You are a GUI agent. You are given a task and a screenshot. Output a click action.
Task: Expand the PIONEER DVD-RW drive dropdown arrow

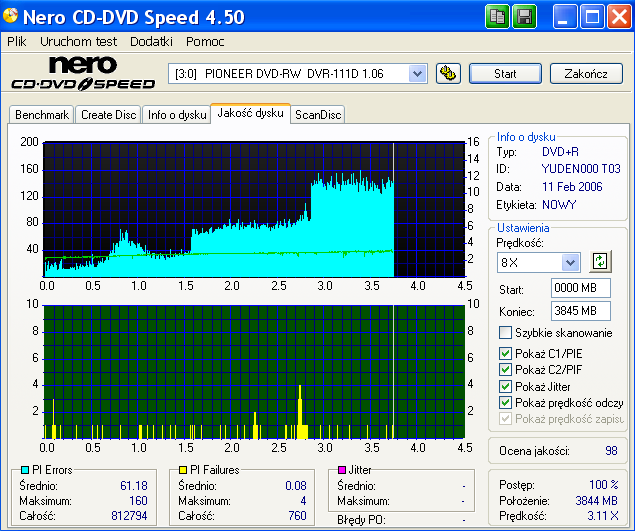[x=418, y=74]
